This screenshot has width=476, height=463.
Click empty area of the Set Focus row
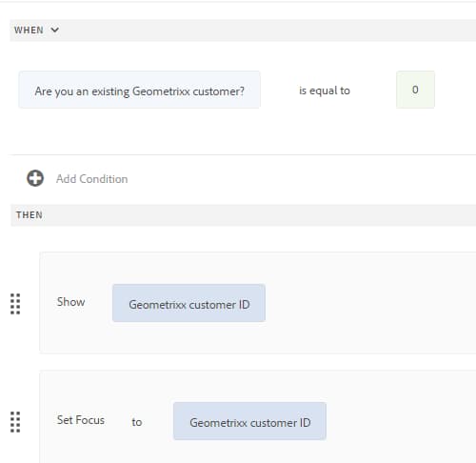[x=400, y=421]
